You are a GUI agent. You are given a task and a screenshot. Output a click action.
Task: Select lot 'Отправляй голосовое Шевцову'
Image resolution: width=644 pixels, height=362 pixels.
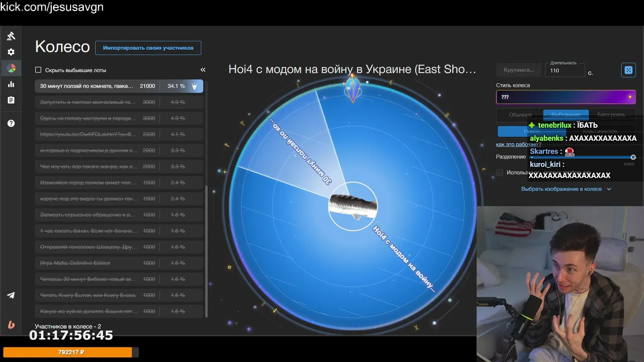(119, 247)
